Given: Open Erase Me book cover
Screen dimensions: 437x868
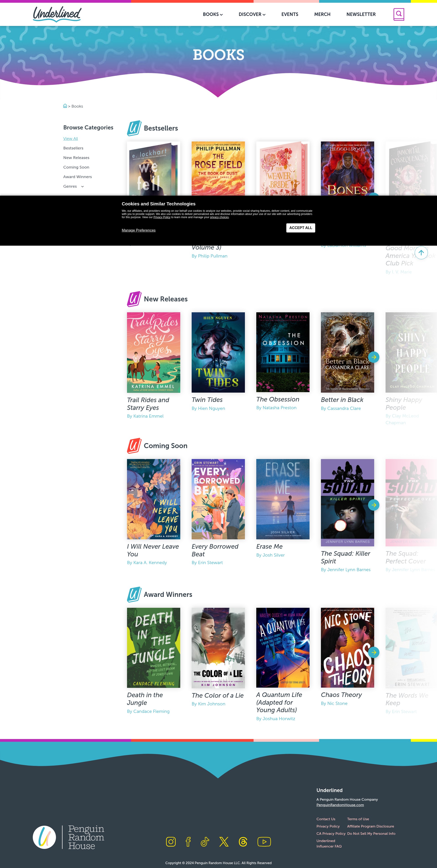Looking at the screenshot, I should pos(283,499).
